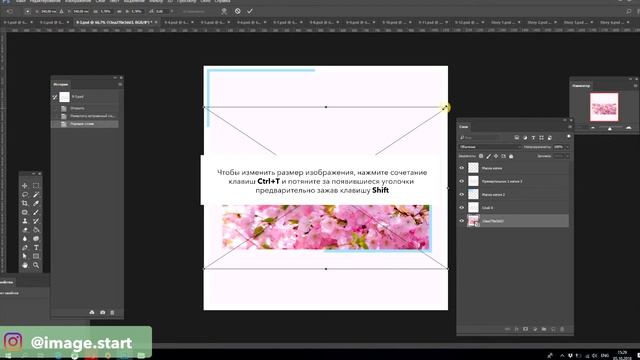Click the Navigator preview thumbnail
This screenshot has height=360, width=640.
(x=604, y=107)
